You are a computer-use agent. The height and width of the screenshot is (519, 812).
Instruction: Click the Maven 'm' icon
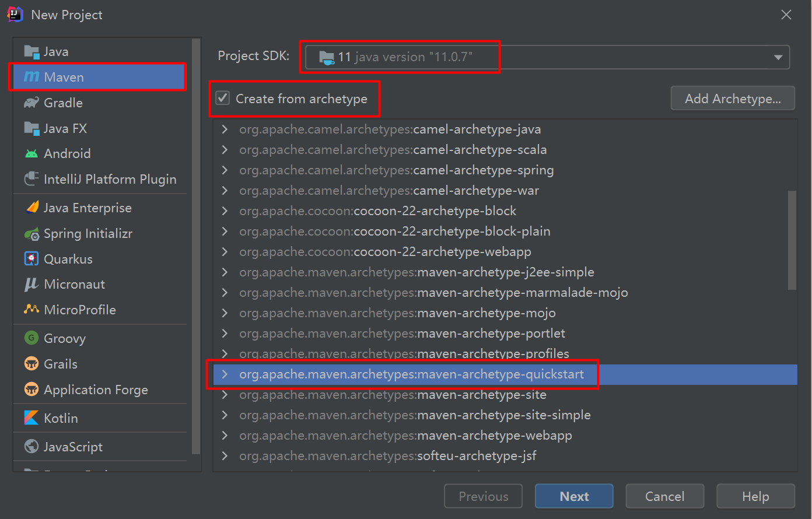point(32,77)
